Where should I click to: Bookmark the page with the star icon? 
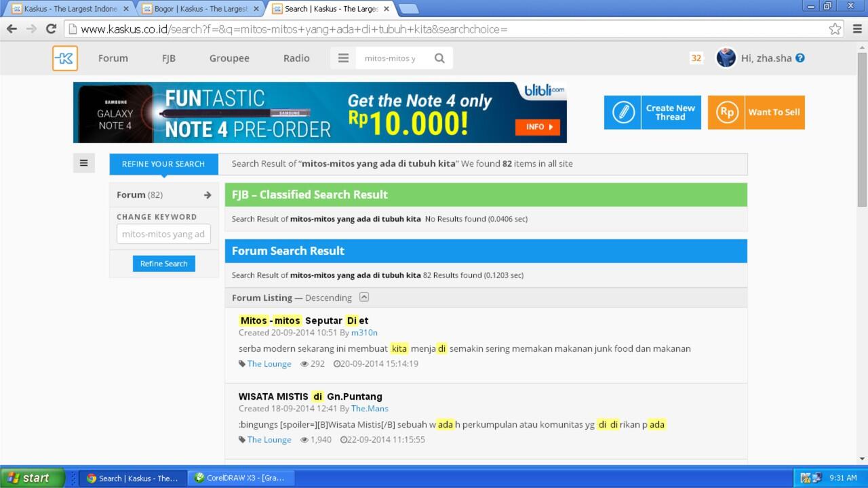(x=835, y=28)
